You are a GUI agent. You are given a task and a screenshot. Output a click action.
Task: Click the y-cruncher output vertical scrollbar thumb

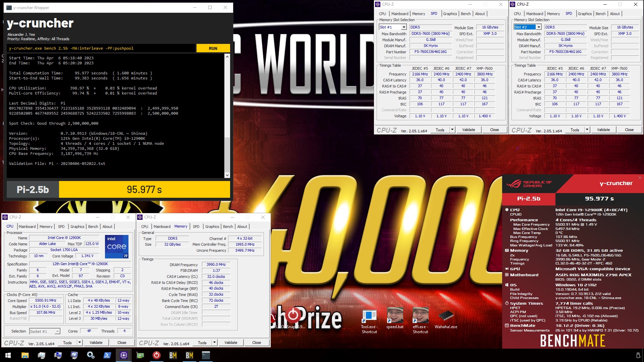(227, 154)
